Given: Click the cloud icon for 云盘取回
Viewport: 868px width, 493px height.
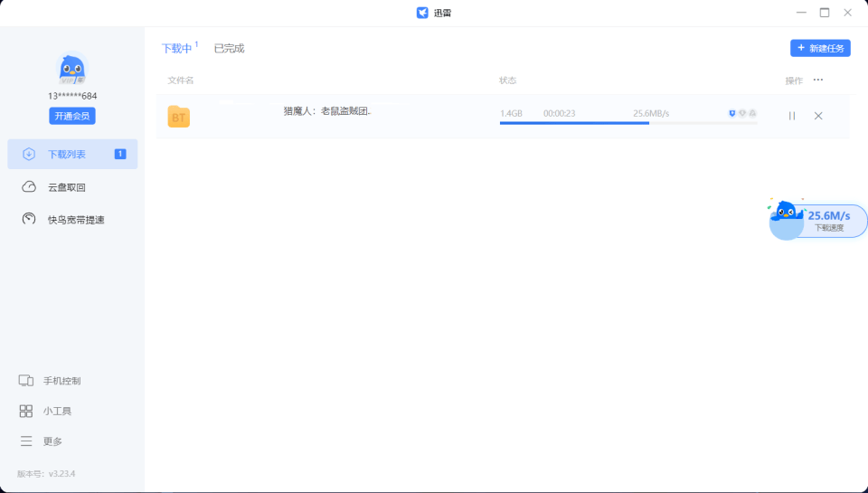Looking at the screenshot, I should (29, 186).
